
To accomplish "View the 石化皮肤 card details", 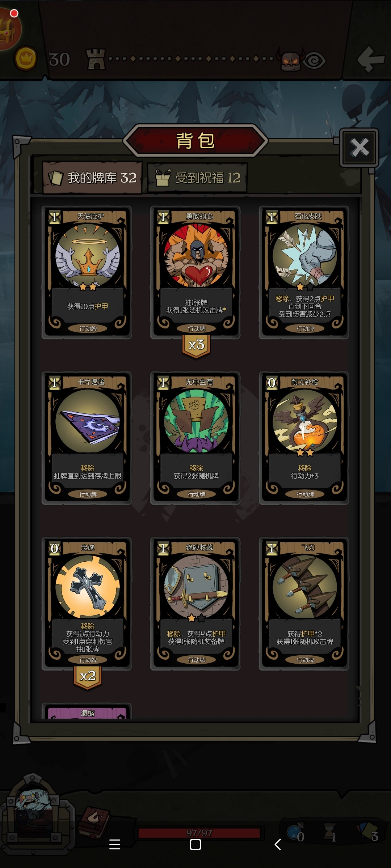I will click(304, 272).
